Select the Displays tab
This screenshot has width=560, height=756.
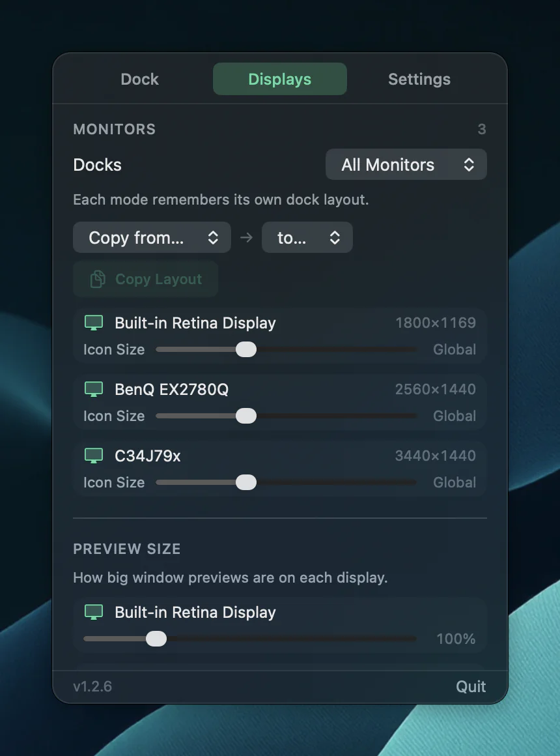(x=279, y=79)
